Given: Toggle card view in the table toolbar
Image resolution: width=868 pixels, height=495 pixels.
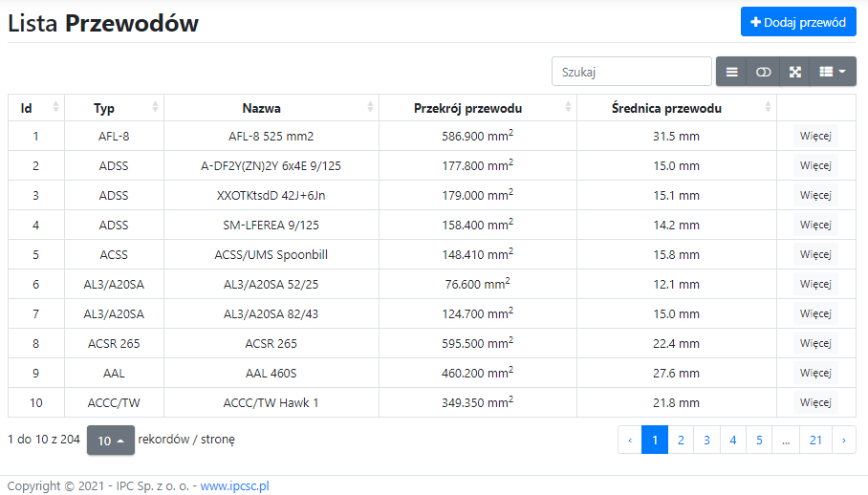Looking at the screenshot, I should [763, 72].
